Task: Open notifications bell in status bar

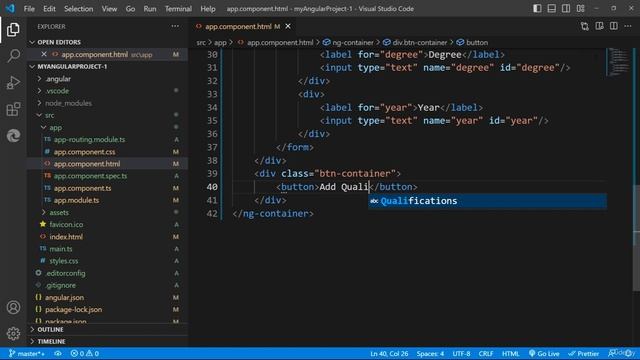Action: click(x=629, y=353)
